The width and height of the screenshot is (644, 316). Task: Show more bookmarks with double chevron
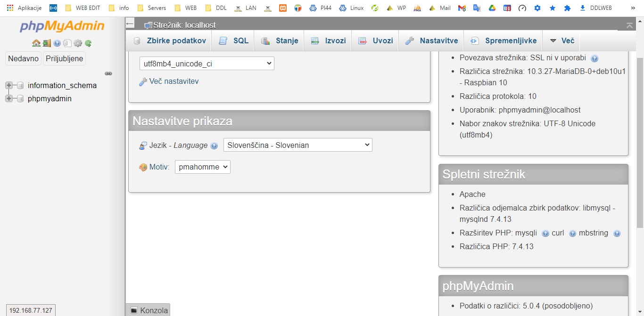634,8
